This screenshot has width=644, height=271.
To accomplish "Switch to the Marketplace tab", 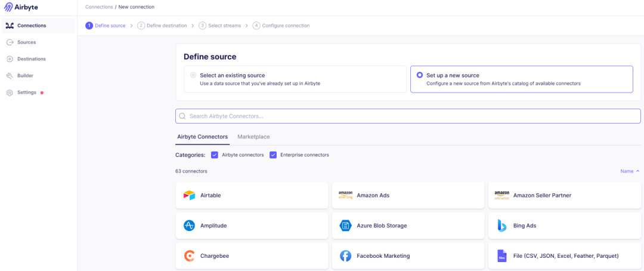I will click(253, 137).
